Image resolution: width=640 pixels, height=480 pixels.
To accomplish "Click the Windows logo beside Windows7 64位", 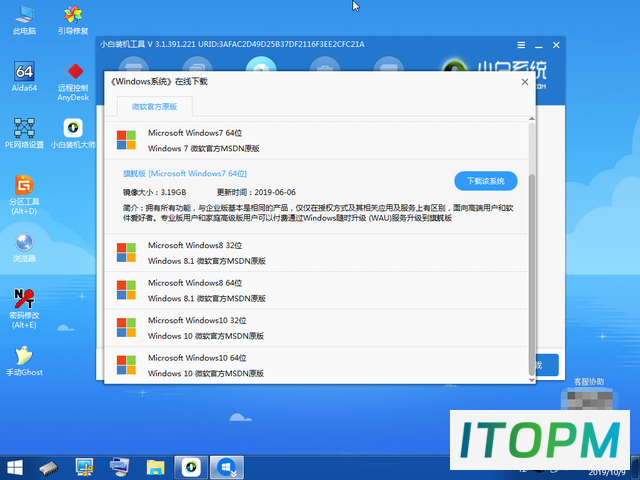I will tap(126, 140).
